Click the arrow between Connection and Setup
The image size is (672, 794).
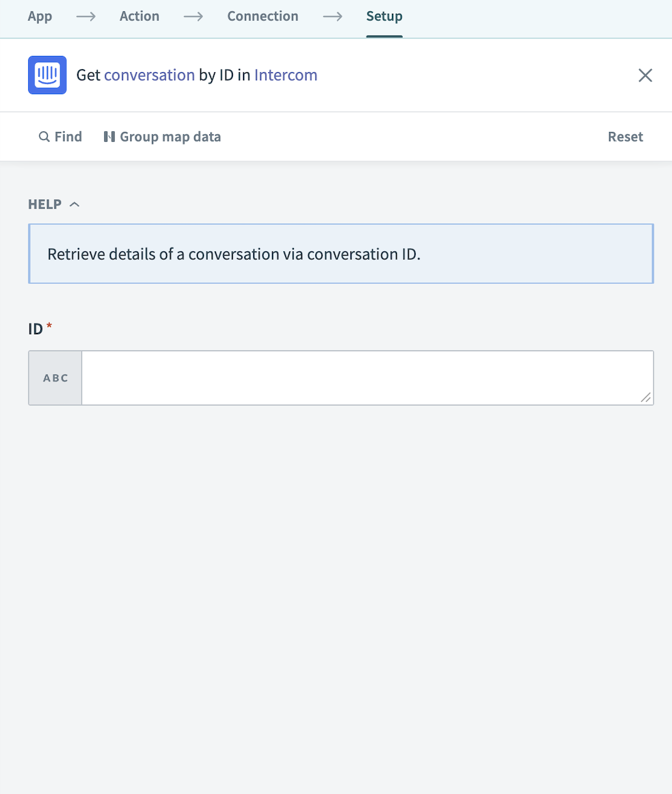[x=332, y=16]
